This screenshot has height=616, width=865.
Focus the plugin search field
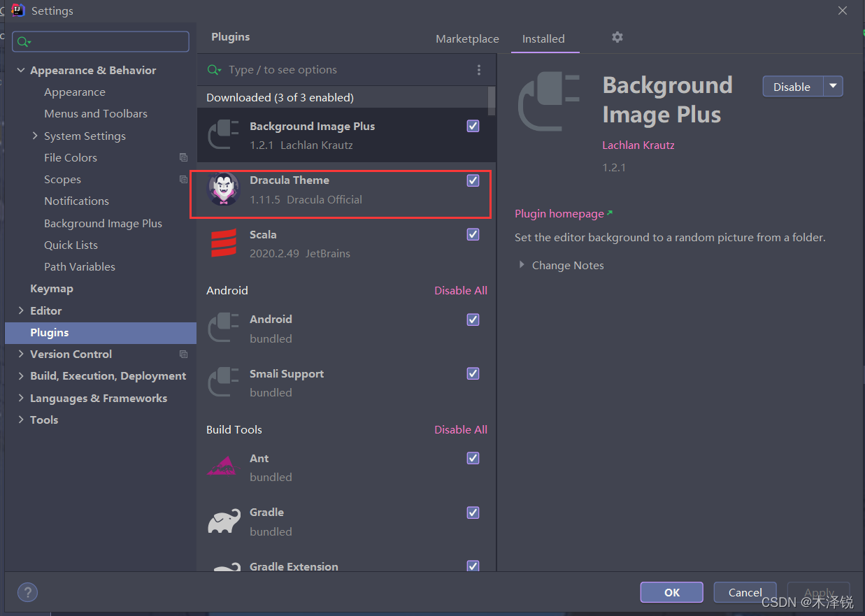pyautogui.click(x=343, y=70)
